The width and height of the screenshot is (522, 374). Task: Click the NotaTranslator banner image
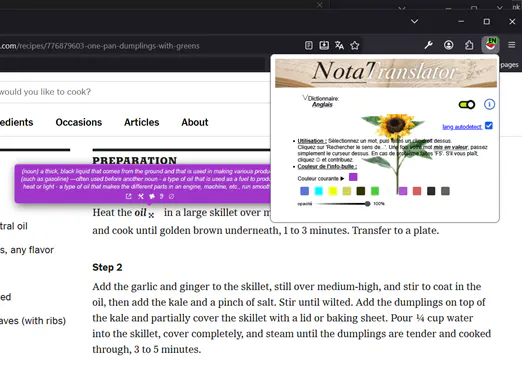[386, 73]
